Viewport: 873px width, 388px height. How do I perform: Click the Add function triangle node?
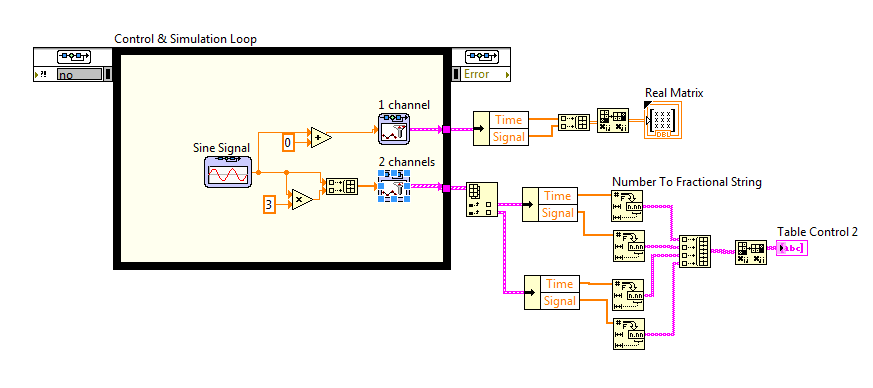click(321, 137)
